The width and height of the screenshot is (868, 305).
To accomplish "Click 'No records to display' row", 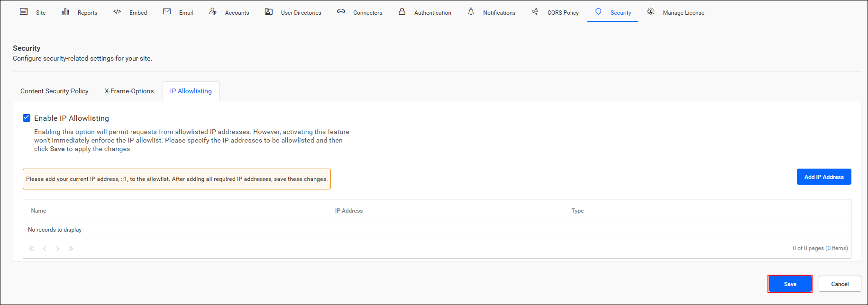I will point(437,230).
